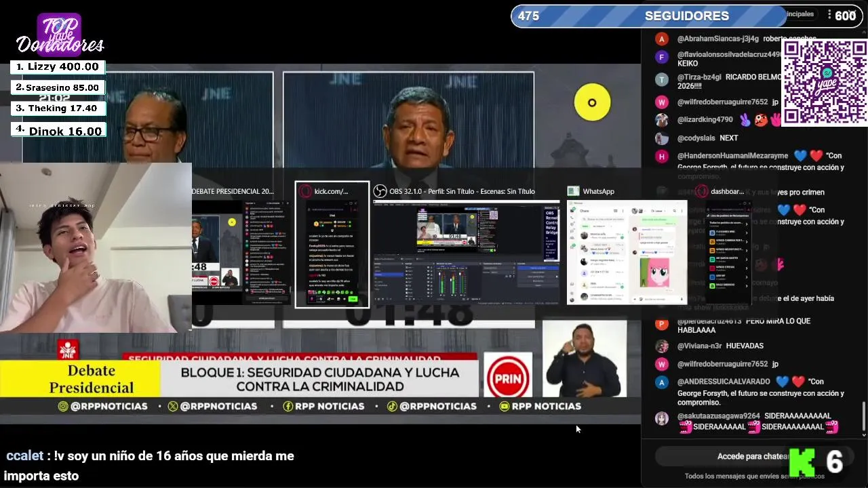Click donor entry '1. Lizzy 400.00'

coord(58,66)
